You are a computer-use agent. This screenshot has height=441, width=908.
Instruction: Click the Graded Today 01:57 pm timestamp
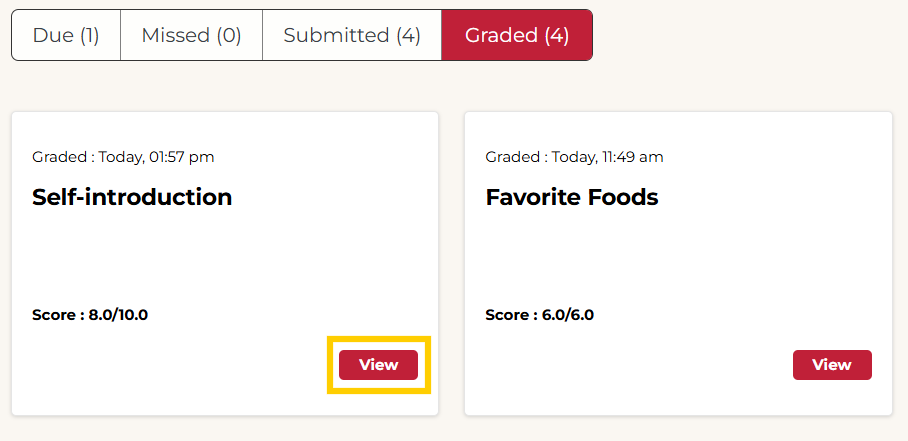[x=123, y=157]
